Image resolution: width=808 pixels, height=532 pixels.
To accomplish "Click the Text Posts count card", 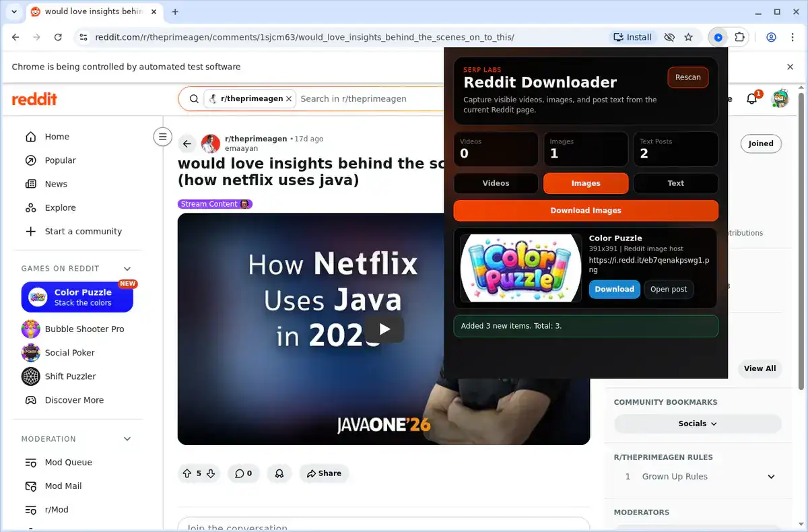I will pos(676,149).
